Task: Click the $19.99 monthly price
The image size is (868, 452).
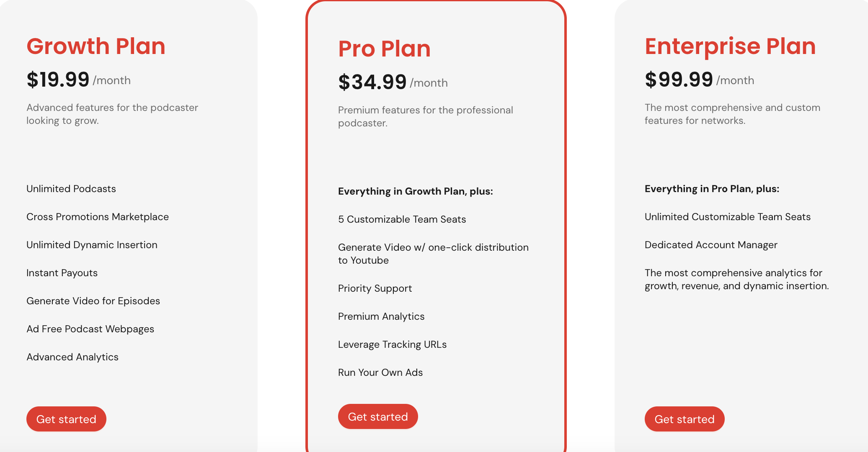Action: pos(58,80)
